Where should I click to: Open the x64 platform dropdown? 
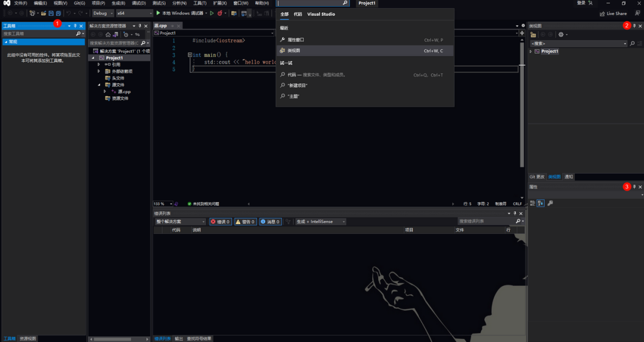(x=134, y=13)
